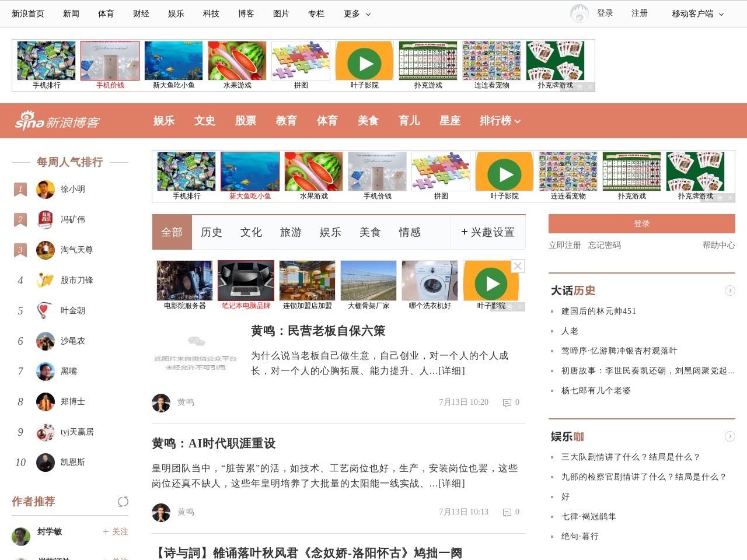Viewport: 747px width, 560px height.
Task: Play 叶子影院 in the second ad strip
Action: 505,171
